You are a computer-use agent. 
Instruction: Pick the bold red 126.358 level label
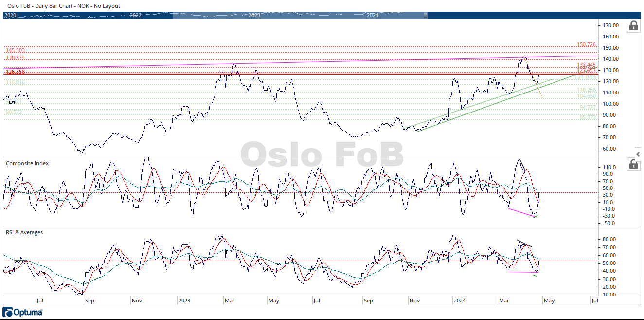15,72
